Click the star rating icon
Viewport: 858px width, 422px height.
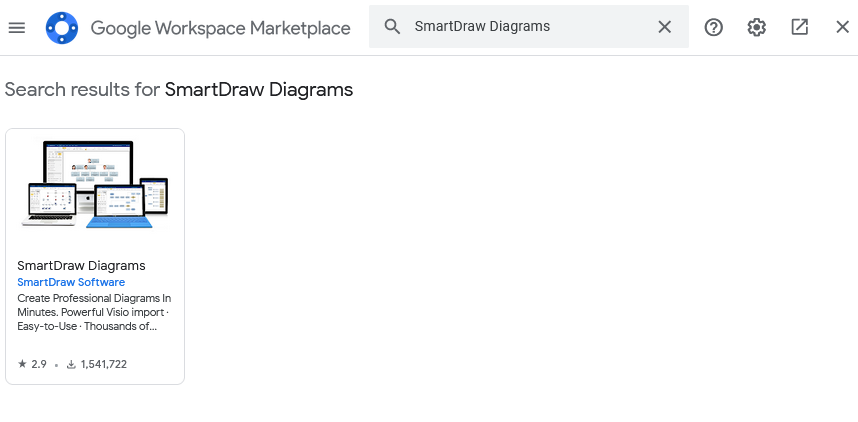coord(22,364)
